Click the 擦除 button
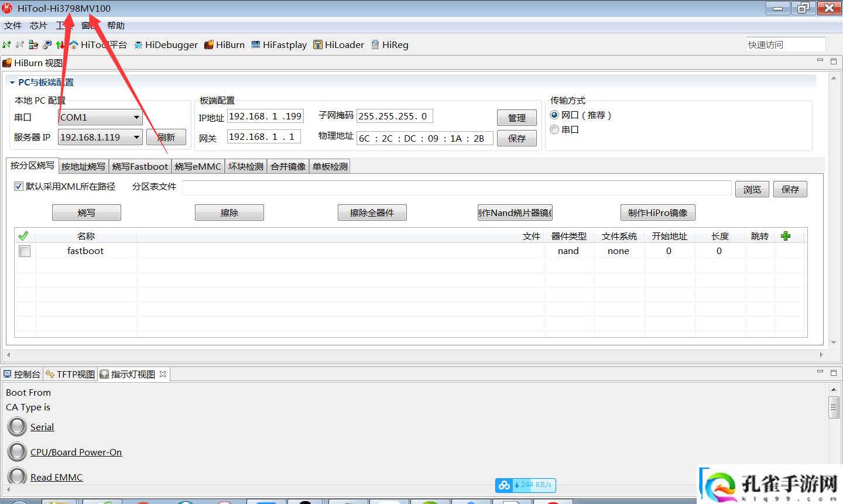The image size is (843, 504). (229, 212)
